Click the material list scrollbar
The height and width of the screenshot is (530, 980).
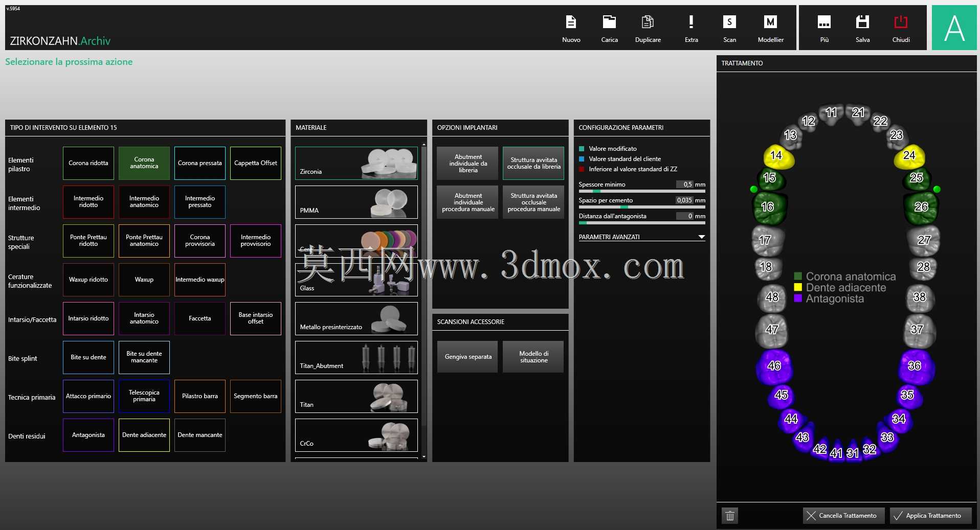pos(424,302)
